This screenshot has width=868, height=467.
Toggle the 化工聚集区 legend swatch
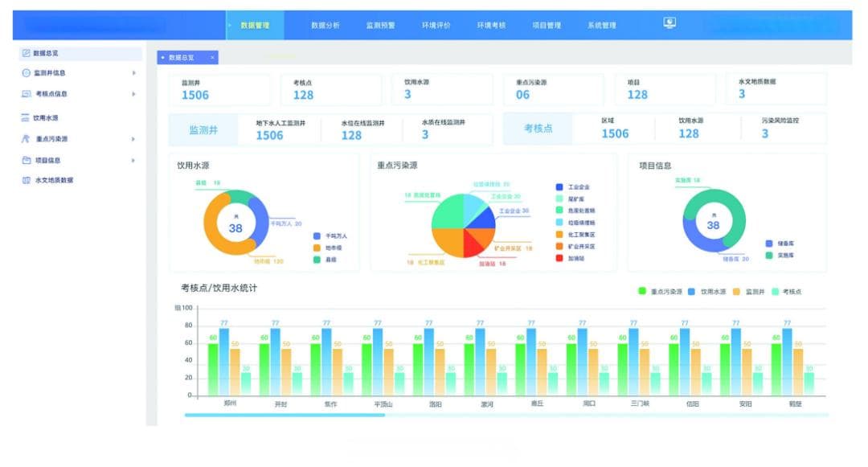[x=559, y=235]
